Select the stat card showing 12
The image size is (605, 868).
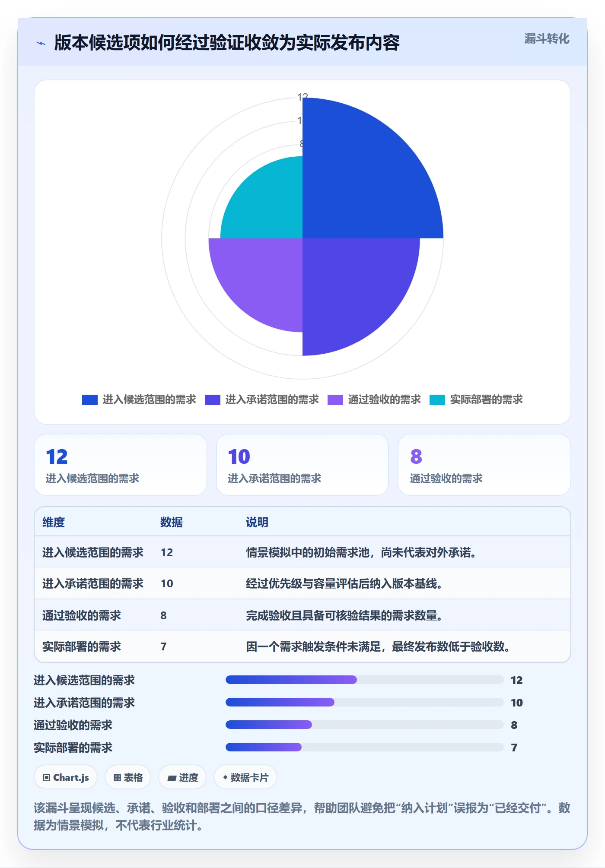click(x=121, y=465)
